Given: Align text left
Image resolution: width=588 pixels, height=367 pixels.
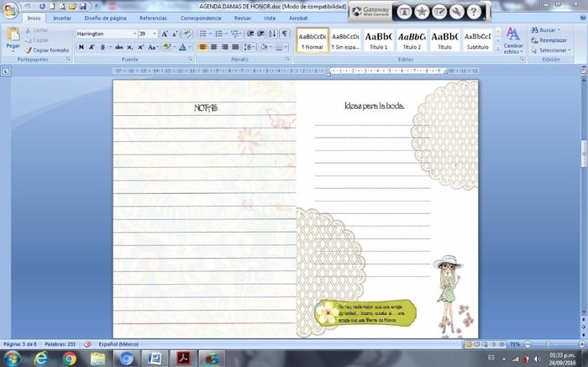Looking at the screenshot, I should (203, 47).
